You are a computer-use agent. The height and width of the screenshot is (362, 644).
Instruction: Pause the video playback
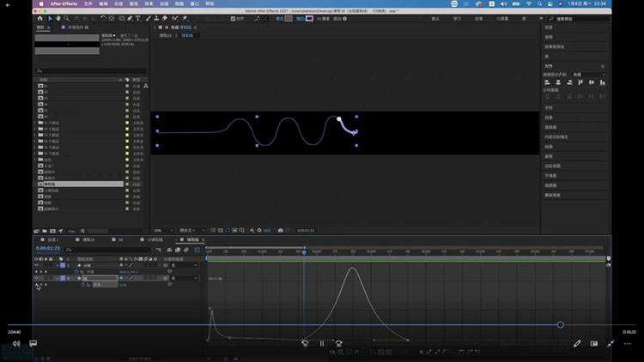(322, 344)
